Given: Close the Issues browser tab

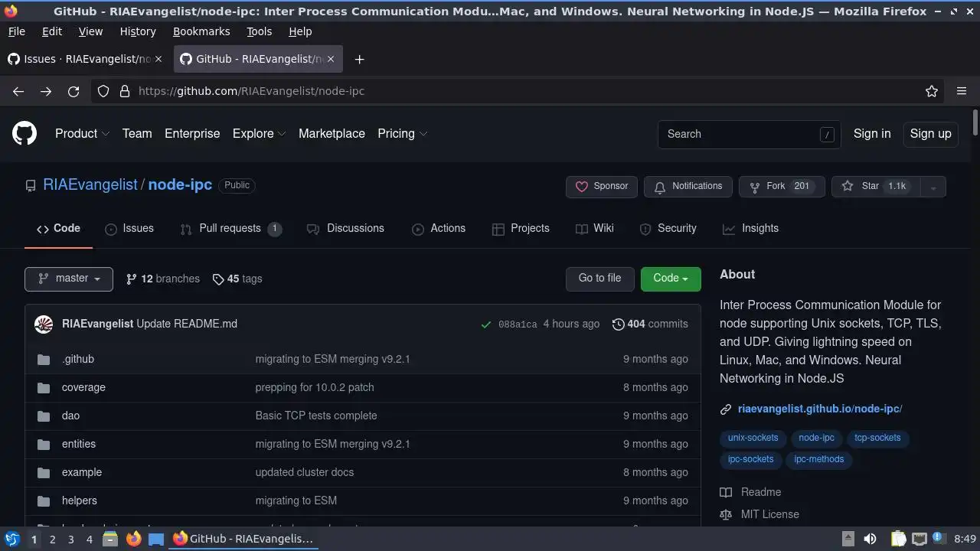Looking at the screenshot, I should click(x=158, y=59).
